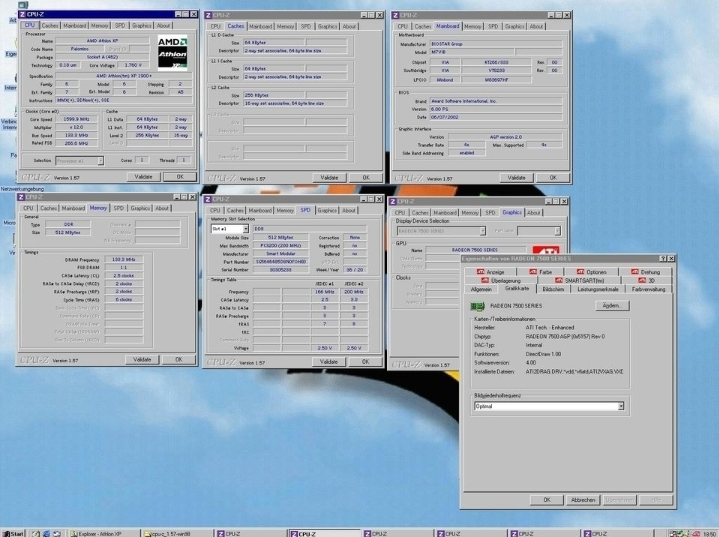Open the Caches tab in the CPU-Z CPU window
Image resolution: width=719 pixels, height=537 pixels.
click(50, 26)
